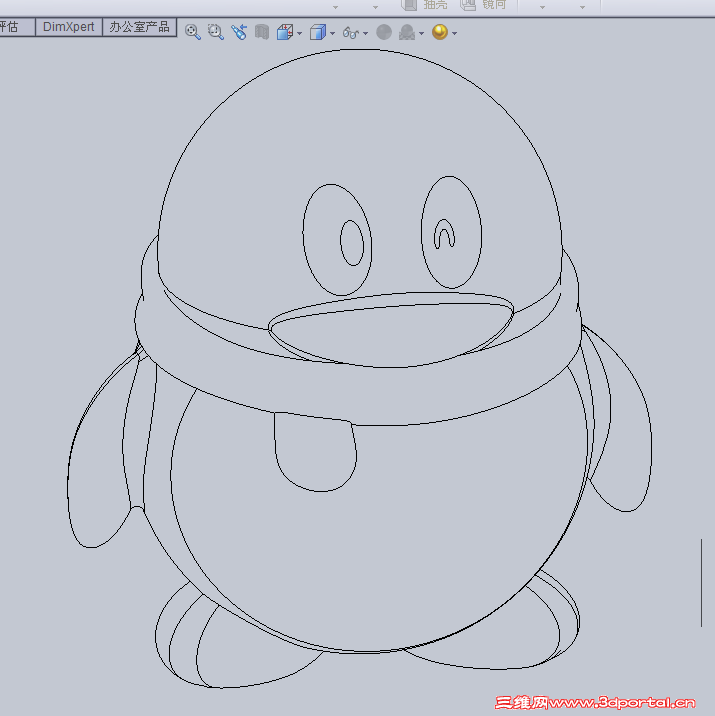
Task: Click the Zoom to Fit icon
Action: point(193,32)
